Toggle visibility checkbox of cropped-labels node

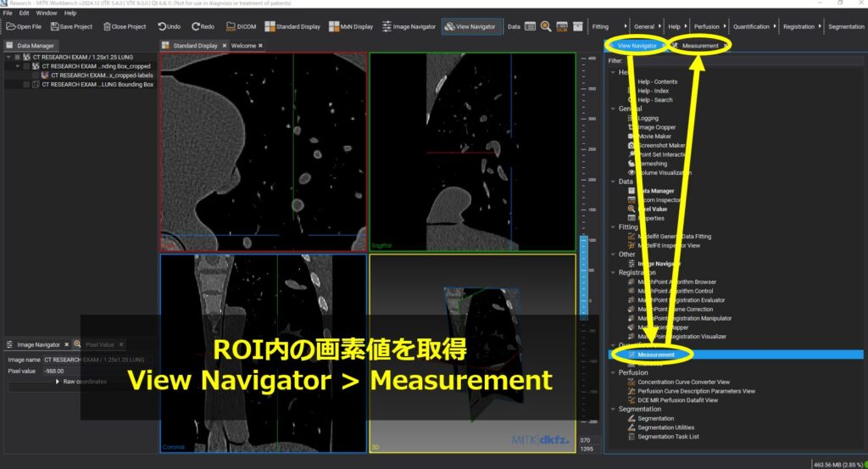coord(36,75)
